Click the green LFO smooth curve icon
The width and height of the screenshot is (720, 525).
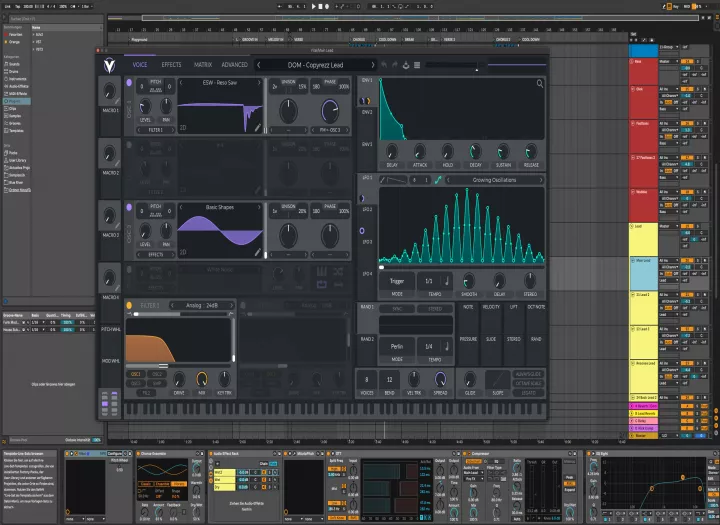click(438, 180)
